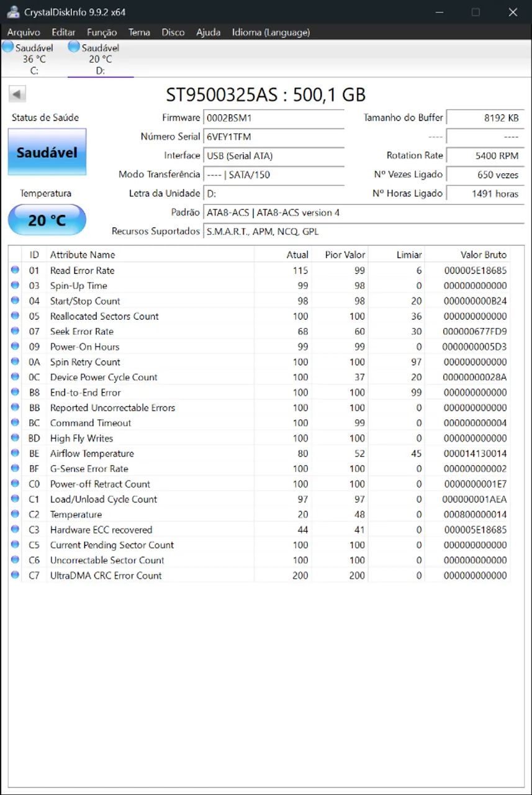This screenshot has width=532, height=795.
Task: Switch to disk C: tab at 36 °C
Action: pyautogui.click(x=34, y=59)
